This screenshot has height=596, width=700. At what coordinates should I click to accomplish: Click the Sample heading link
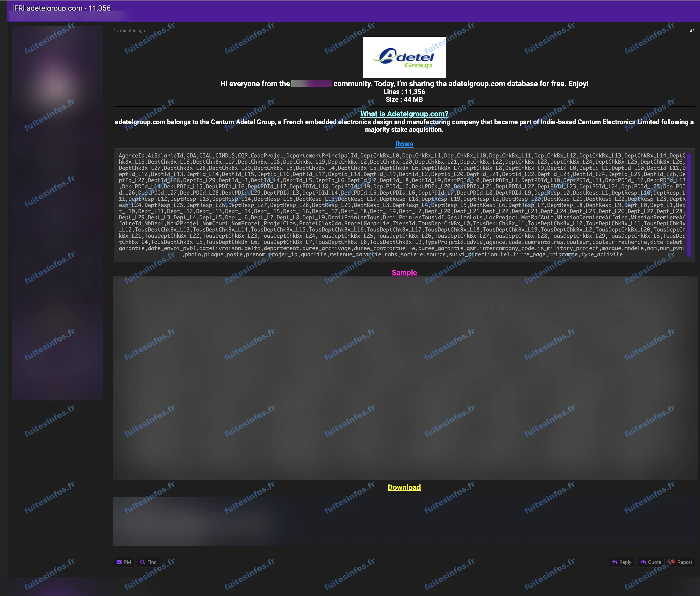pyautogui.click(x=404, y=273)
